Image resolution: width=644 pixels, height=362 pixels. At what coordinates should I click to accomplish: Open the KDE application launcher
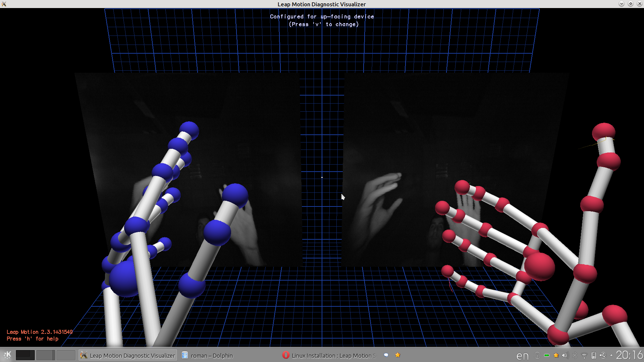click(x=7, y=355)
